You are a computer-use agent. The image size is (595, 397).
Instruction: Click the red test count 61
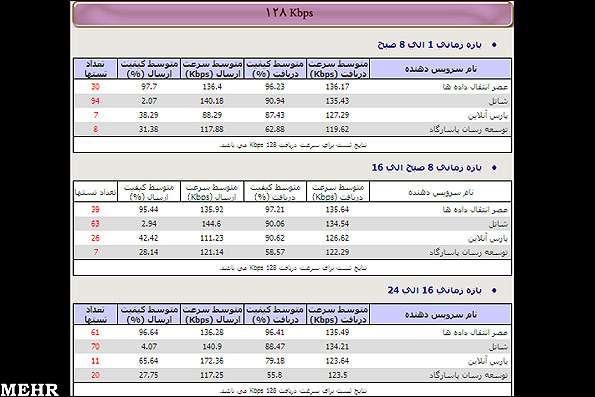[95, 332]
